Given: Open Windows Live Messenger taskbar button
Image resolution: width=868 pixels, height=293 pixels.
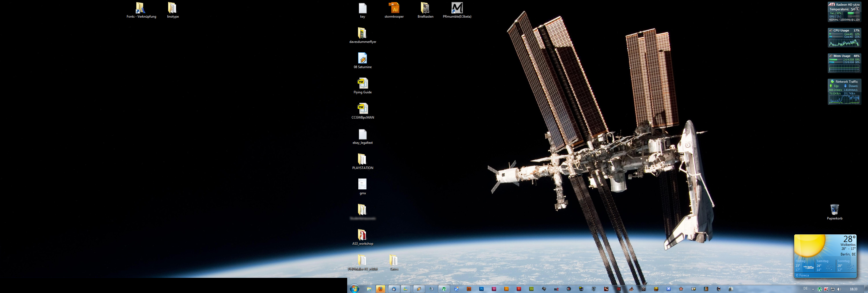Looking at the screenshot, I should [406, 289].
